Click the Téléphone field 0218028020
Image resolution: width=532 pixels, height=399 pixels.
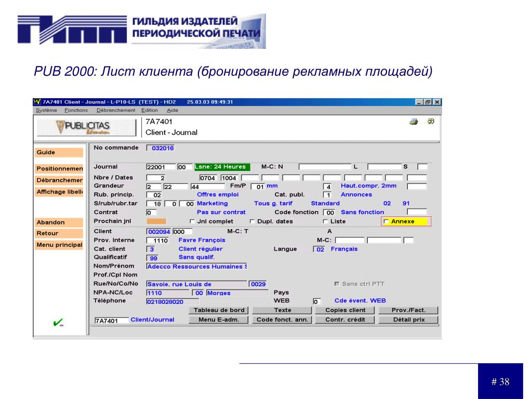point(172,302)
